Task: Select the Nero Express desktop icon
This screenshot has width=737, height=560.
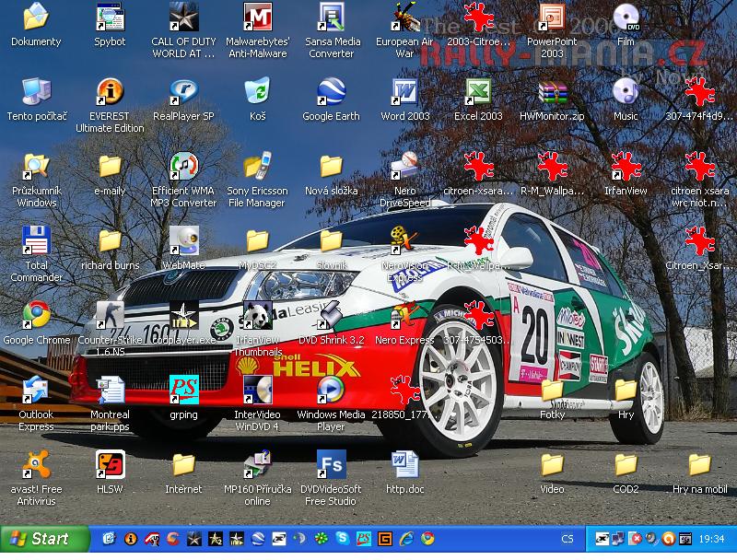Action: pyautogui.click(x=404, y=316)
